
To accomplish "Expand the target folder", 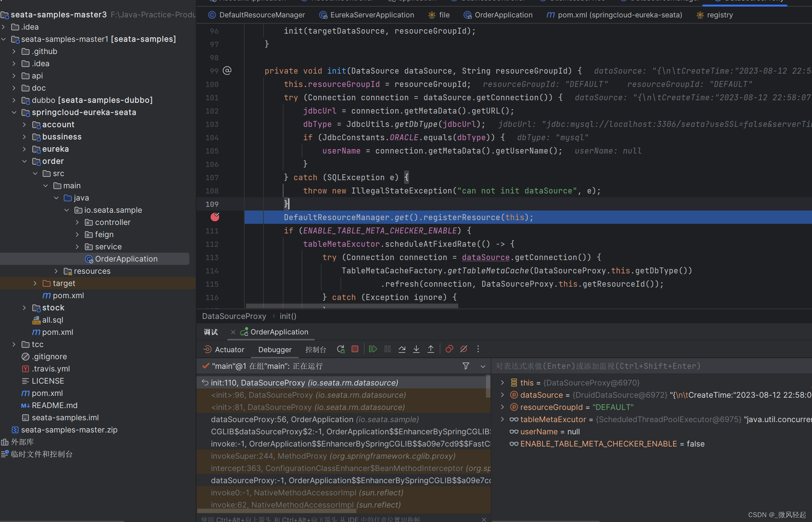I will point(35,283).
